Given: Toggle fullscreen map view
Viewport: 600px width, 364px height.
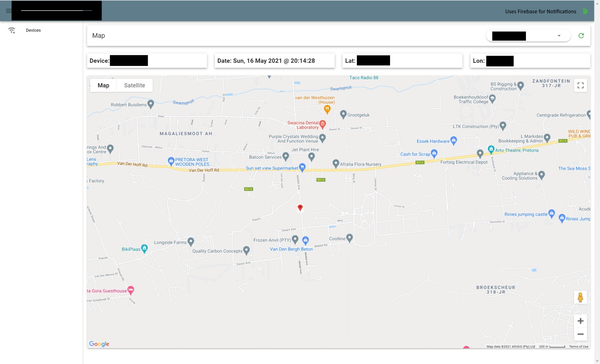Looking at the screenshot, I should 580,85.
